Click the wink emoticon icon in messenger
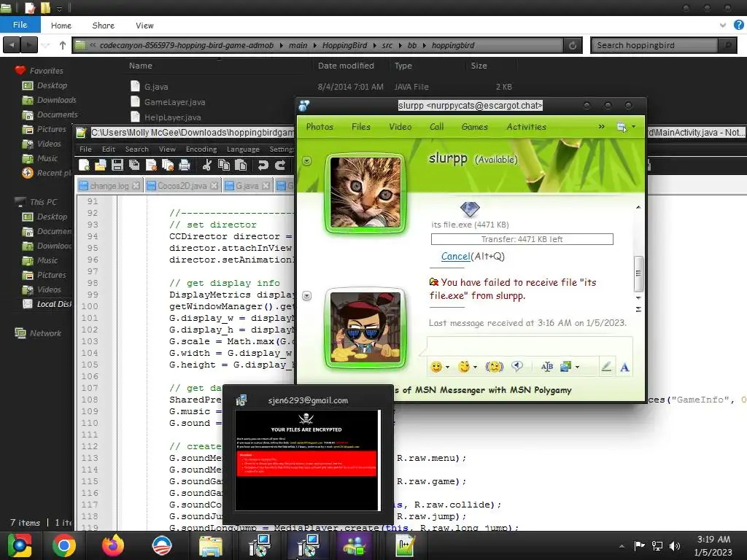This screenshot has height=560, width=747. 463,366
